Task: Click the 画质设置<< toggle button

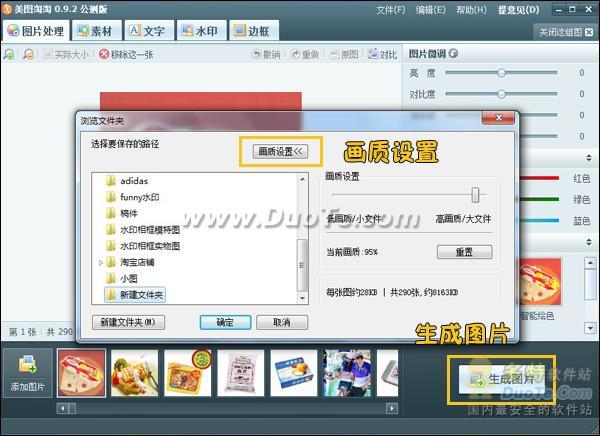Action: [x=280, y=152]
